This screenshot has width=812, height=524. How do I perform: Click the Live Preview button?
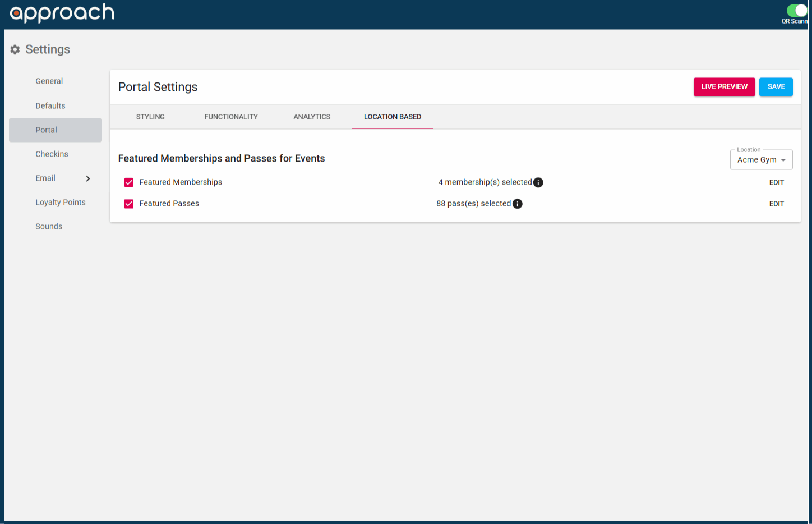[x=724, y=87]
